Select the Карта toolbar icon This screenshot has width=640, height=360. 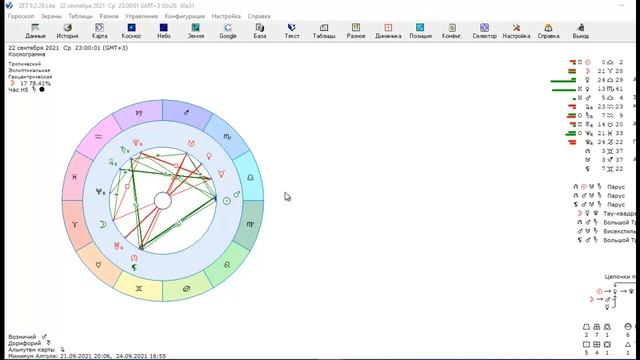point(99,31)
